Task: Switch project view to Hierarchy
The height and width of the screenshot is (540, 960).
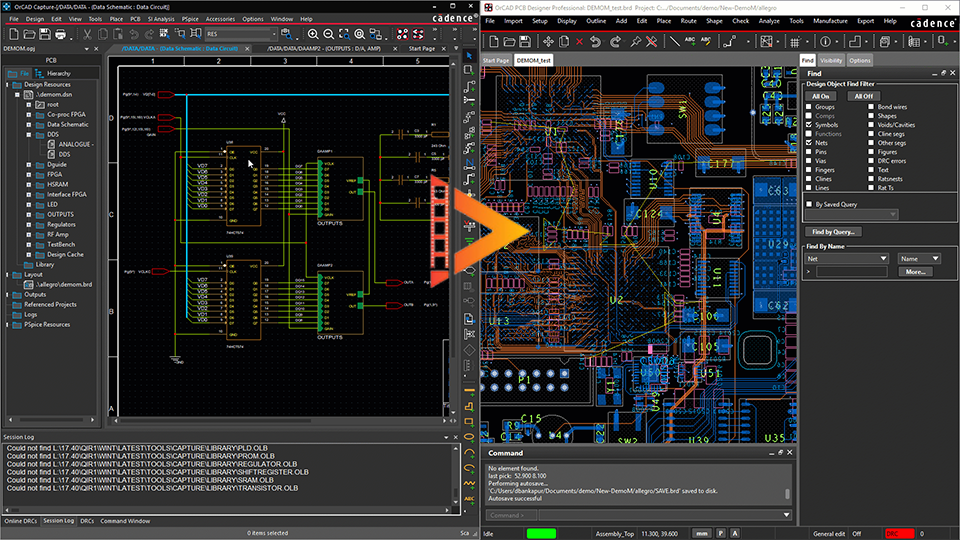Action: point(54,73)
